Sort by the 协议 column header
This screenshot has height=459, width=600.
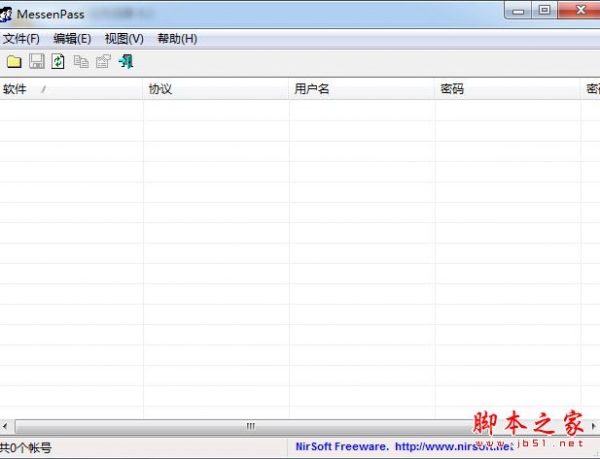(216, 89)
